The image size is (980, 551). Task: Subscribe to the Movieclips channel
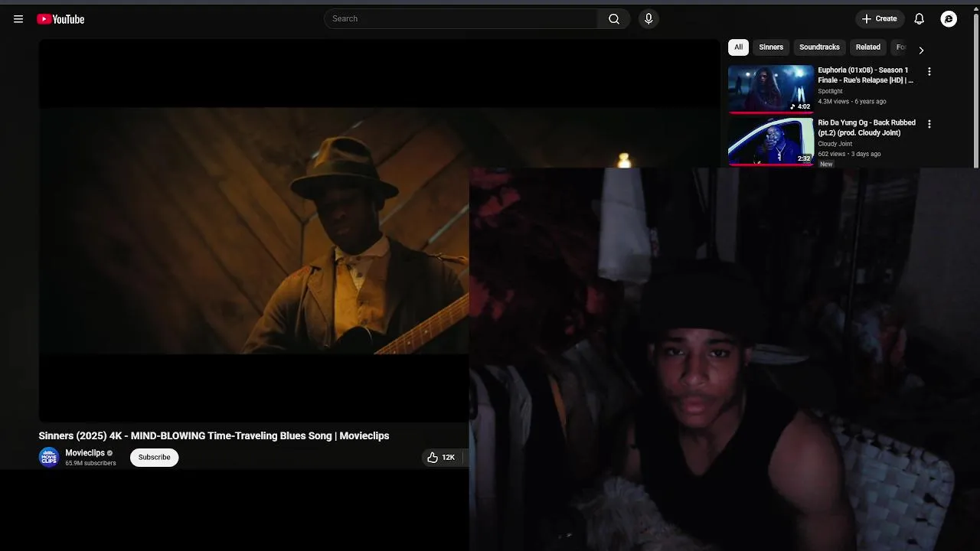[154, 457]
